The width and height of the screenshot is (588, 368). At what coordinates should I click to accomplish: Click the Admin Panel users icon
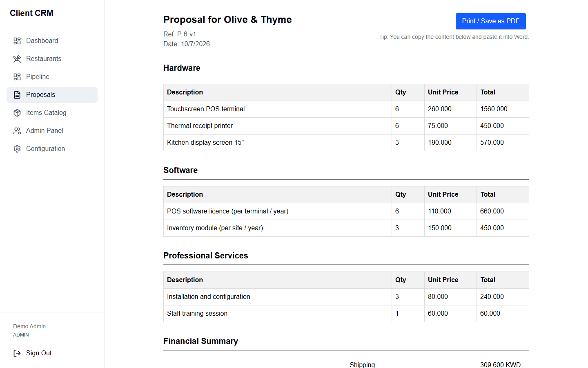(17, 131)
